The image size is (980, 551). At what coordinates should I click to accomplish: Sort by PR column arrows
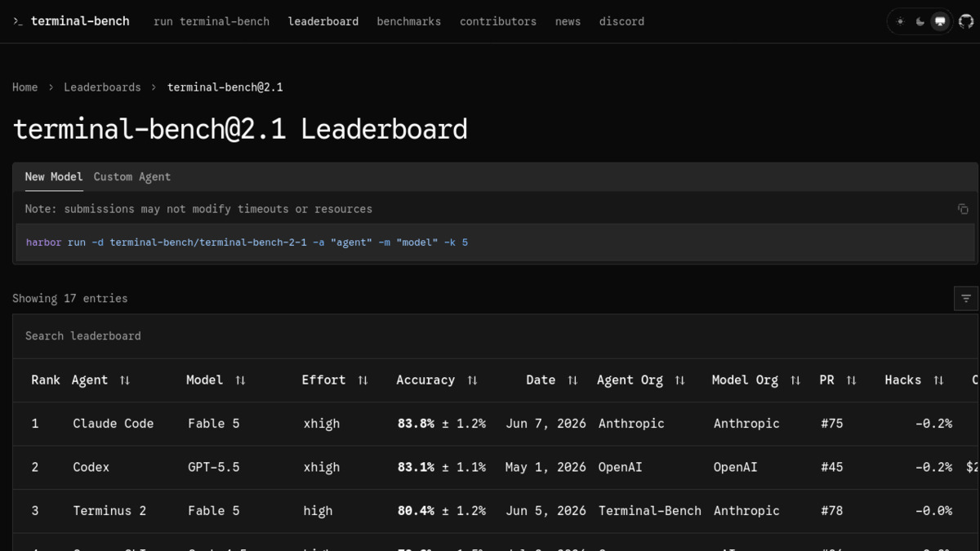pos(851,380)
